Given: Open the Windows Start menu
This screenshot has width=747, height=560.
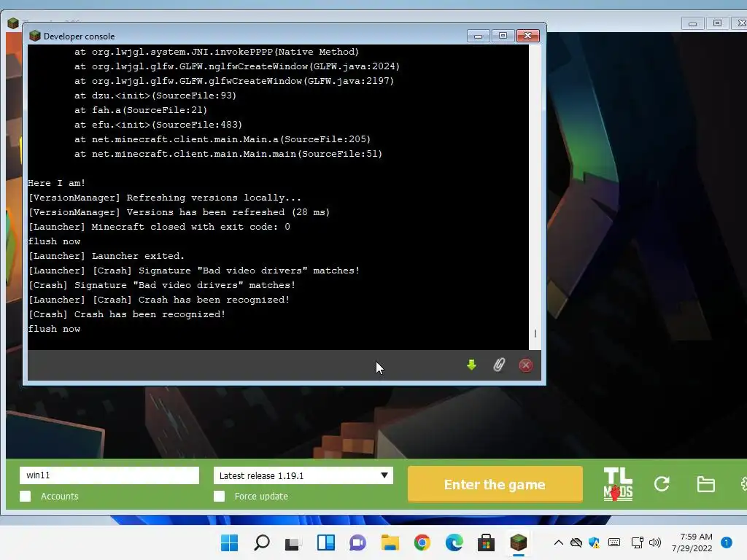Looking at the screenshot, I should point(229,542).
